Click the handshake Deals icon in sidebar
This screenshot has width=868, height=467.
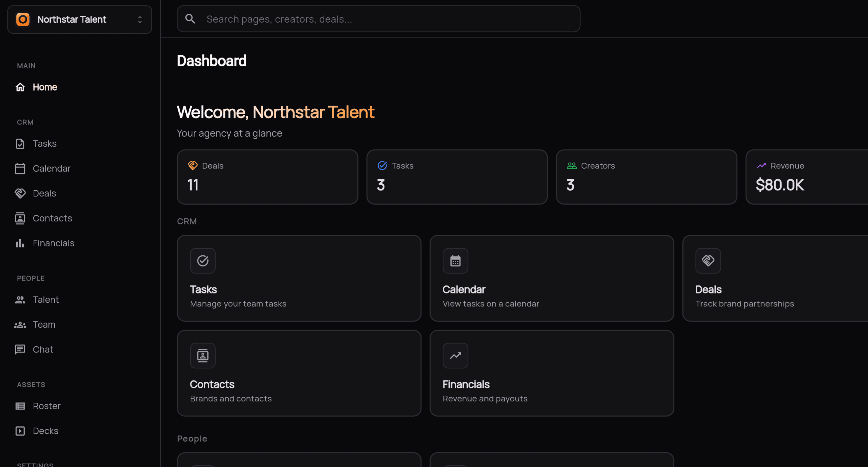coord(20,193)
